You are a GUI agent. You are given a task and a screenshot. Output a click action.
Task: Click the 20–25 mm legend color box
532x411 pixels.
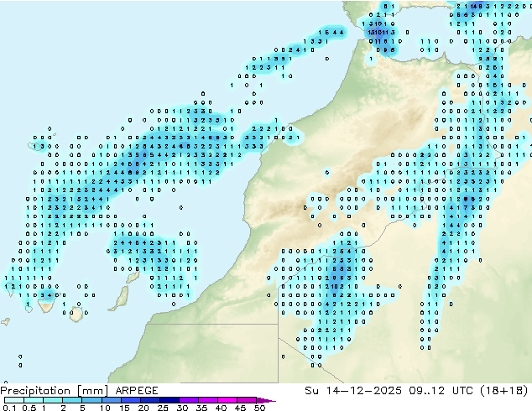click(149, 400)
